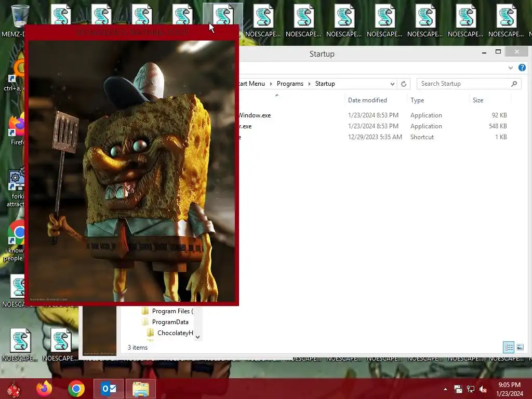Open the arrow dropdown before Programs breadcrumb
The height and width of the screenshot is (399, 532).
271,84
